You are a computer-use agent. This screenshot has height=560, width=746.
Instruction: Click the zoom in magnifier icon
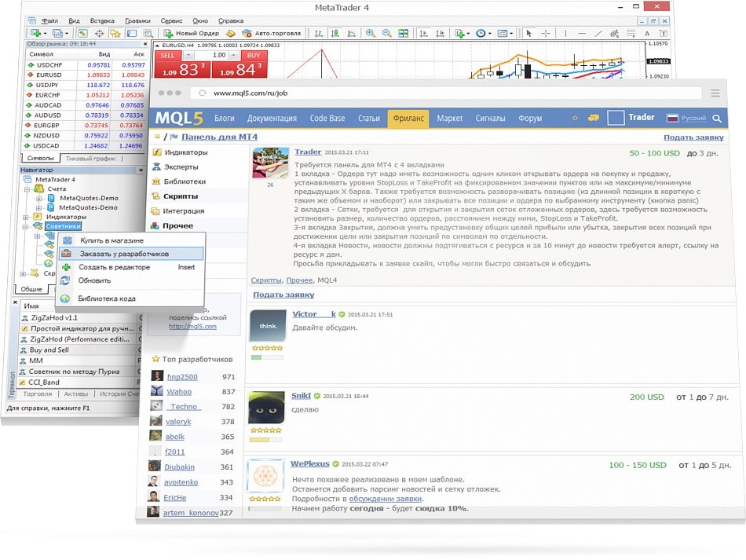[371, 34]
